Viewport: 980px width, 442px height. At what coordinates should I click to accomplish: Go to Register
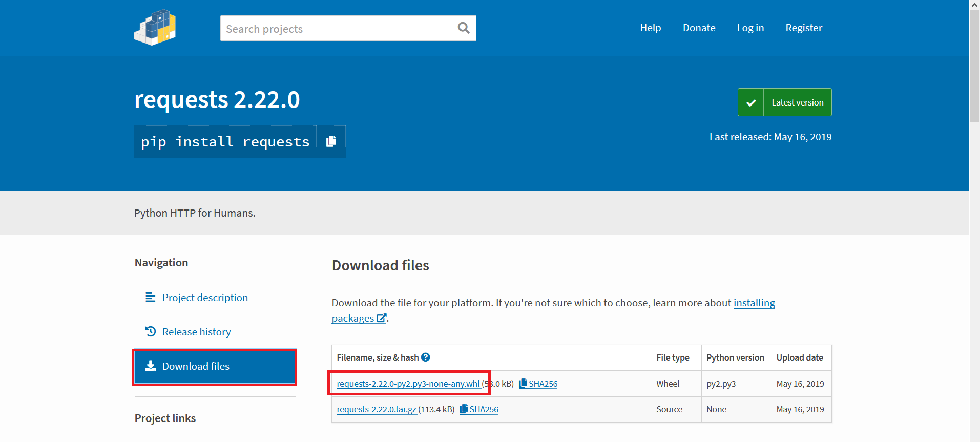(x=804, y=28)
